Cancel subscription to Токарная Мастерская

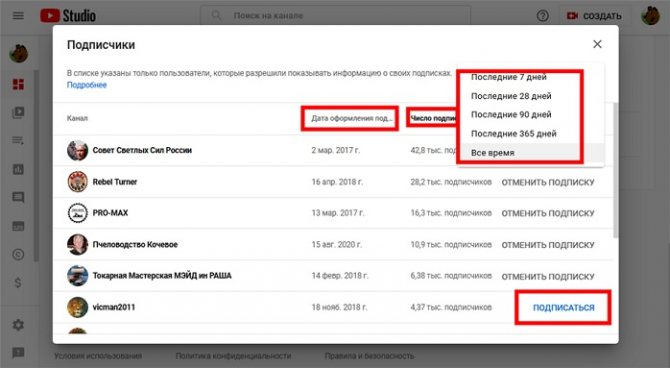coord(548,277)
